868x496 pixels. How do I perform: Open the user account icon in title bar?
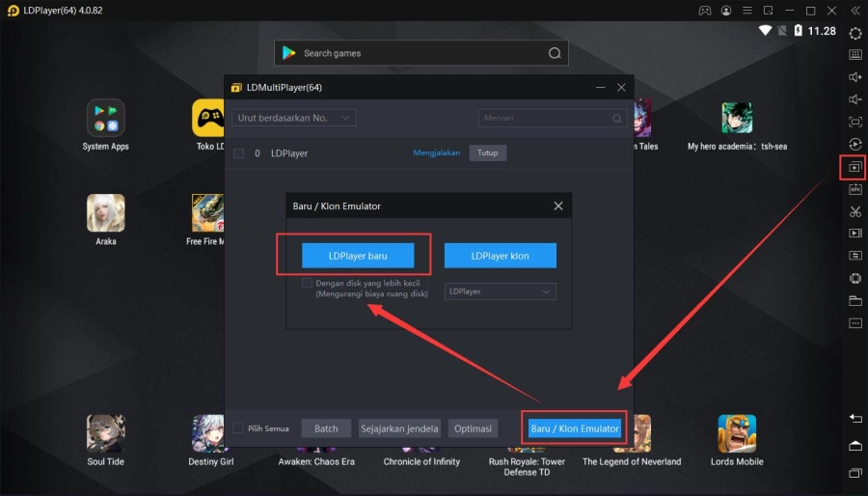click(725, 11)
